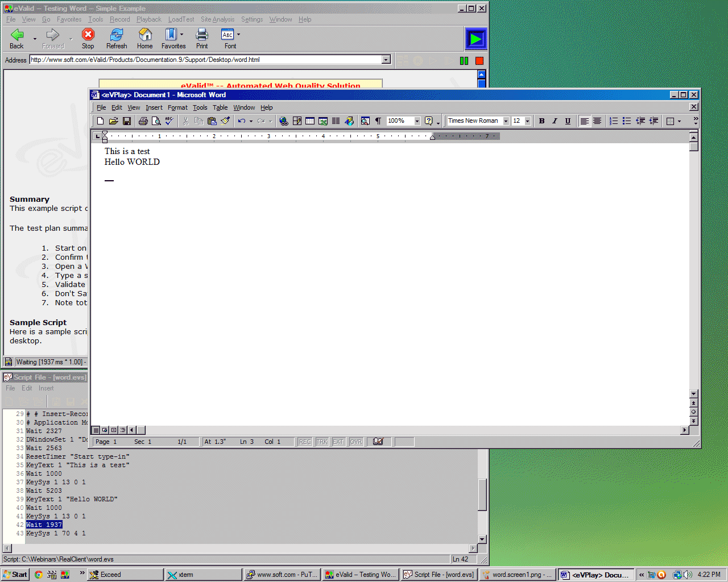
Task: Open the Tables and Borders toolbar icon
Action: click(297, 121)
